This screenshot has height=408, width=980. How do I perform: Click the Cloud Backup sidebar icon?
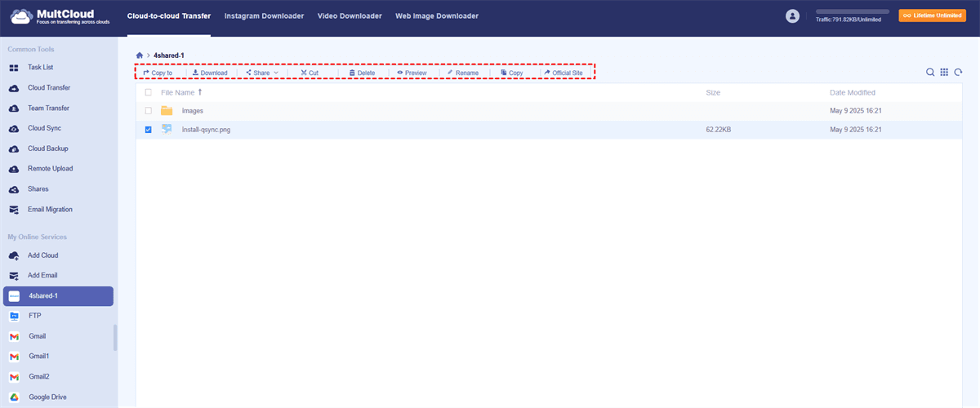pyautogui.click(x=14, y=149)
